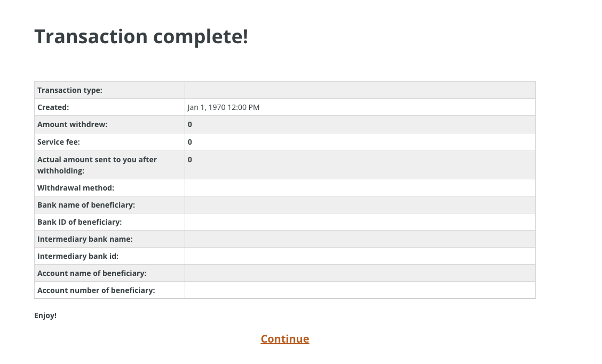Select the "Amount withdrew:" label
The image size is (602, 364).
[72, 124]
